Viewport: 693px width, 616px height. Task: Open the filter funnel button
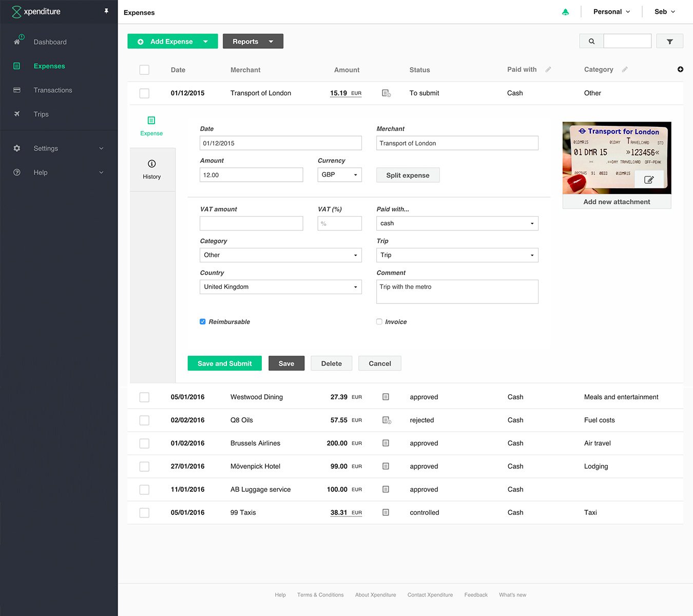669,41
